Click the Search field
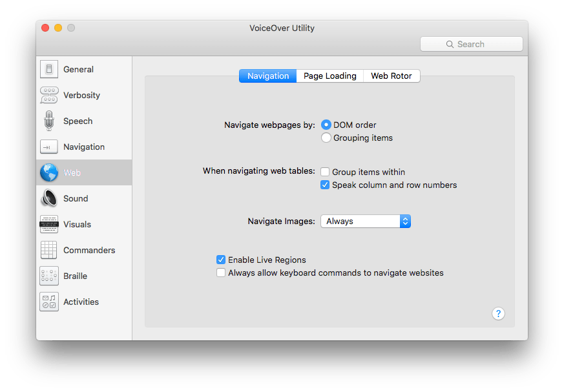Screen dimensions: 564x392 pyautogui.click(x=471, y=44)
